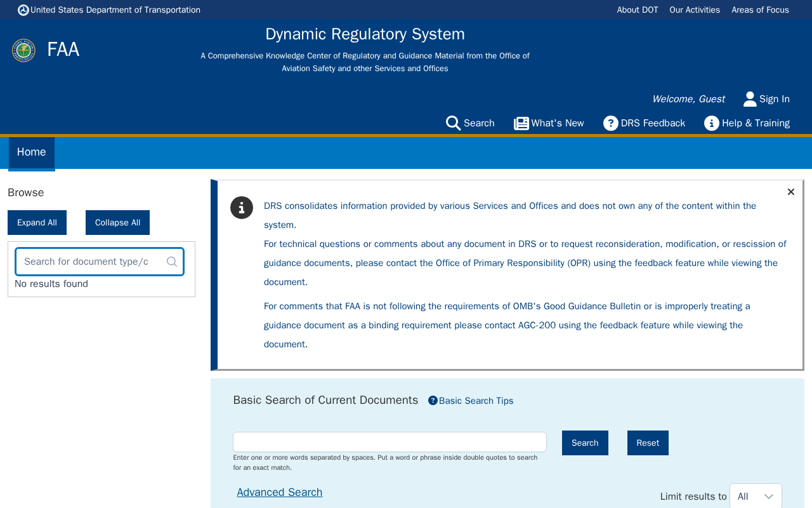Viewport: 812px width, 508px height.
Task: Click the Help & Training info icon
Action: 712,123
